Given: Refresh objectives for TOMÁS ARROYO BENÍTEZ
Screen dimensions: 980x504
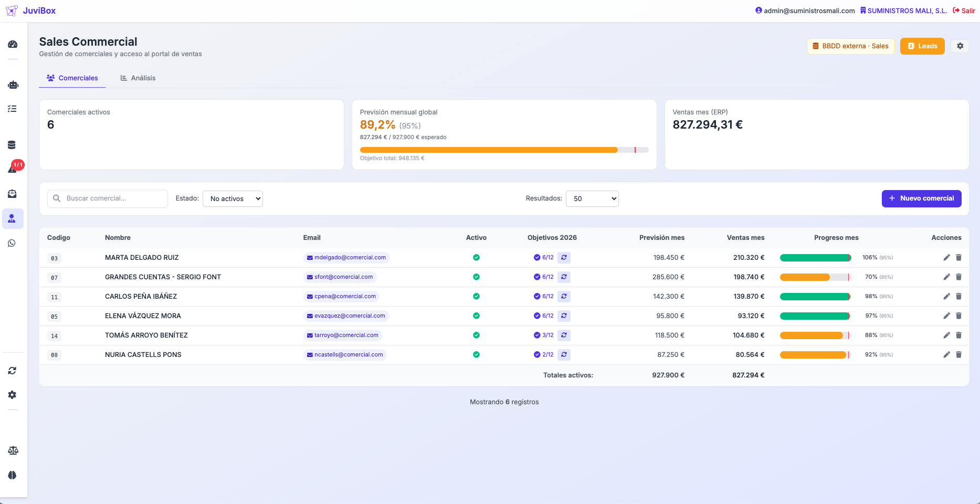Looking at the screenshot, I should pos(564,335).
